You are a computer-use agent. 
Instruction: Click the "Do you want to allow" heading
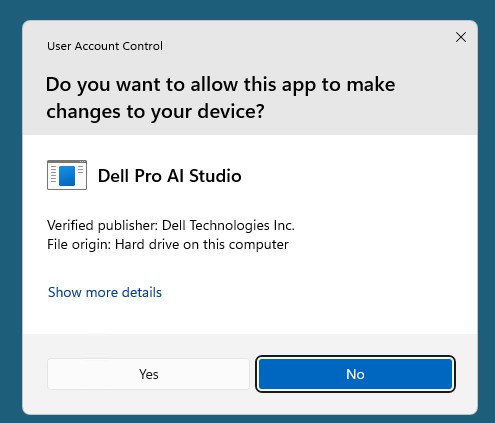click(x=220, y=98)
